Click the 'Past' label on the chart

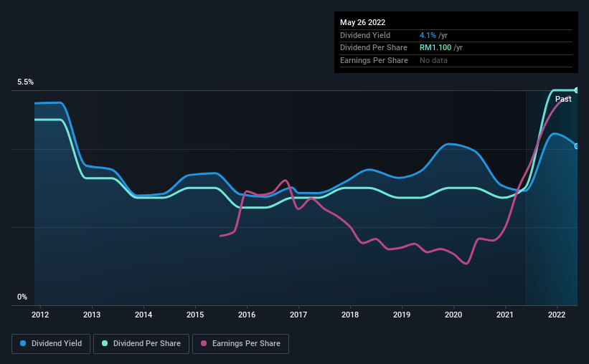[x=563, y=100]
